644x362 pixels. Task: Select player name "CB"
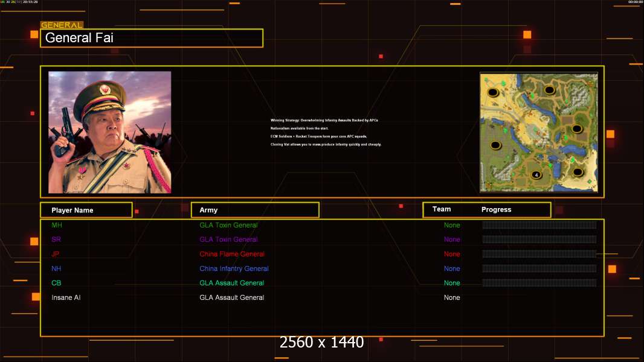coord(56,283)
